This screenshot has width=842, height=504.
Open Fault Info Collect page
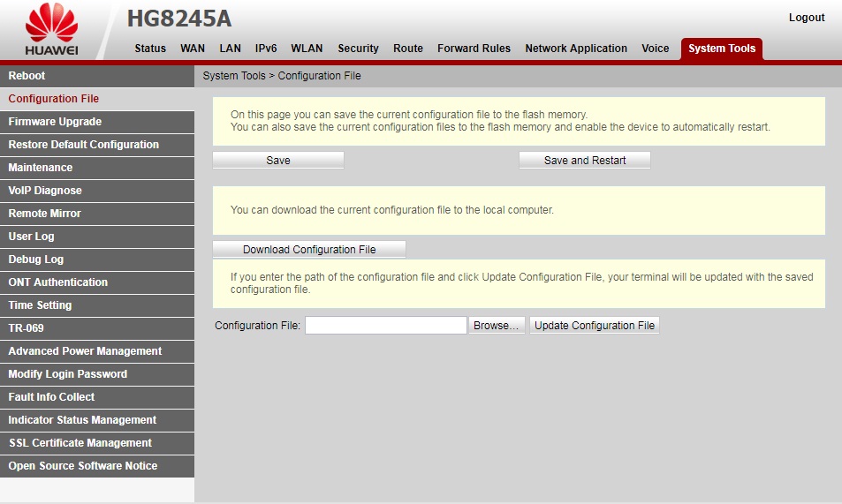[x=97, y=397]
